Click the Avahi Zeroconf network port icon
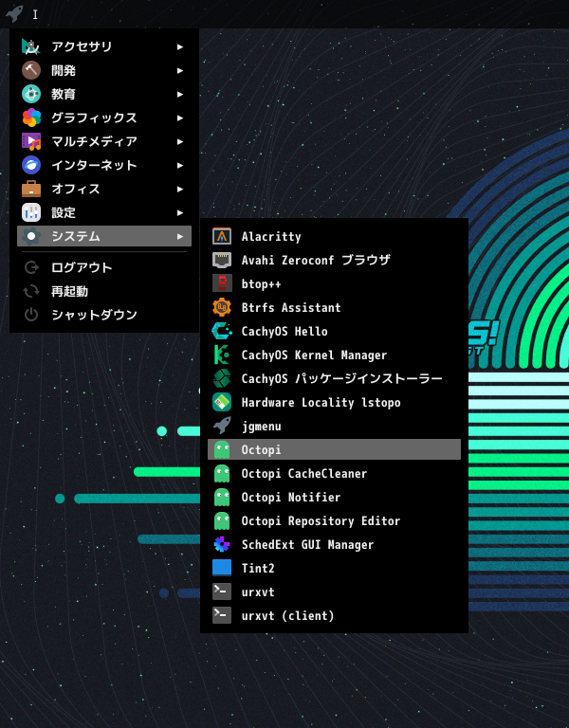569x728 pixels. (x=222, y=260)
